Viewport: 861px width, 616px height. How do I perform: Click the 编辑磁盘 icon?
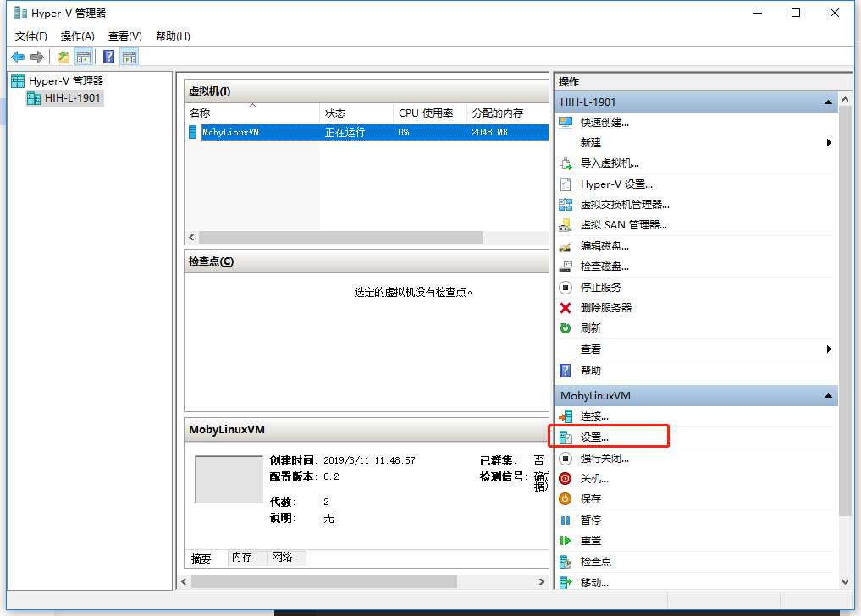click(x=566, y=246)
